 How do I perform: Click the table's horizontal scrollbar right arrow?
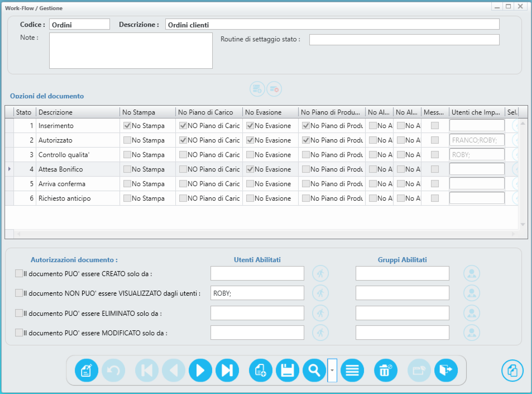tap(514, 234)
